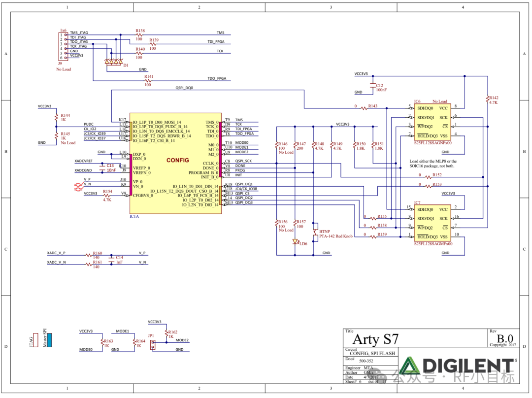The height and width of the screenshot is (398, 532).
Task: Click the R145 1K No Load resistor
Action: click(x=56, y=136)
